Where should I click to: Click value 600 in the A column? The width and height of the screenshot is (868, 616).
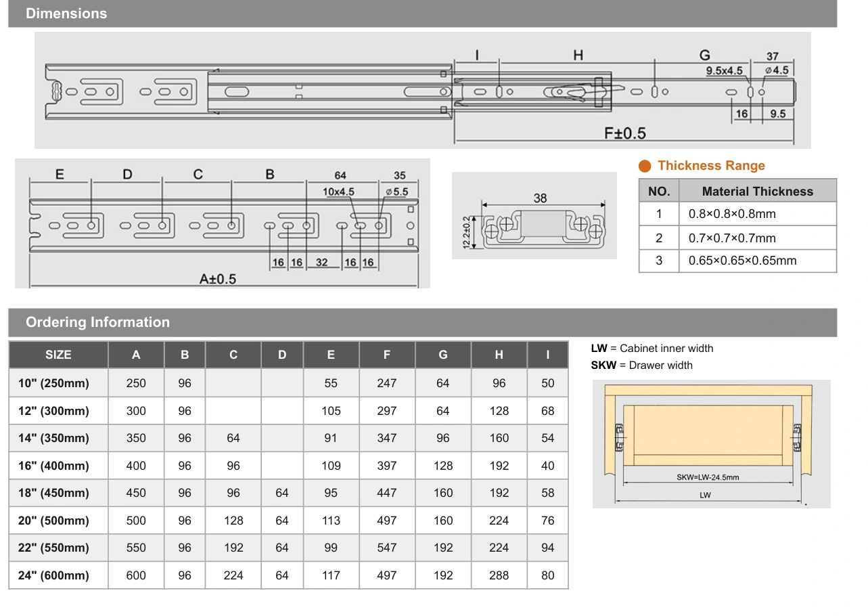pos(136,575)
